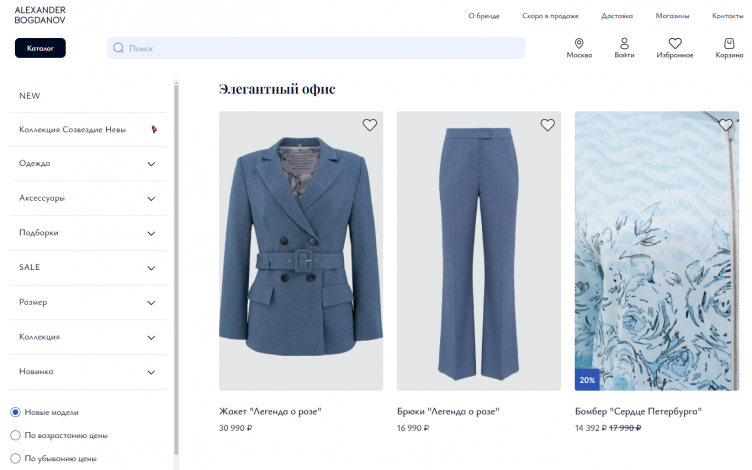
Task: Open Избранное favorites heart icon
Action: coord(675,43)
